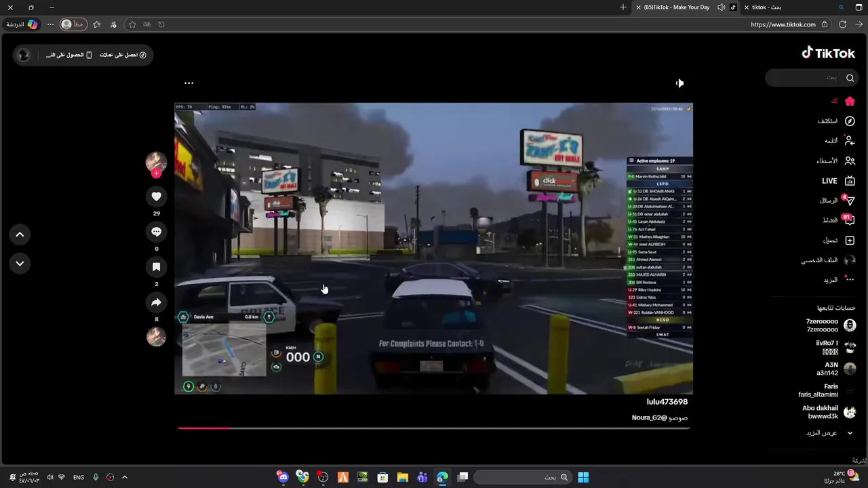The width and height of the screenshot is (868, 488).
Task: View site information via the padlock icon
Action: click(825, 24)
